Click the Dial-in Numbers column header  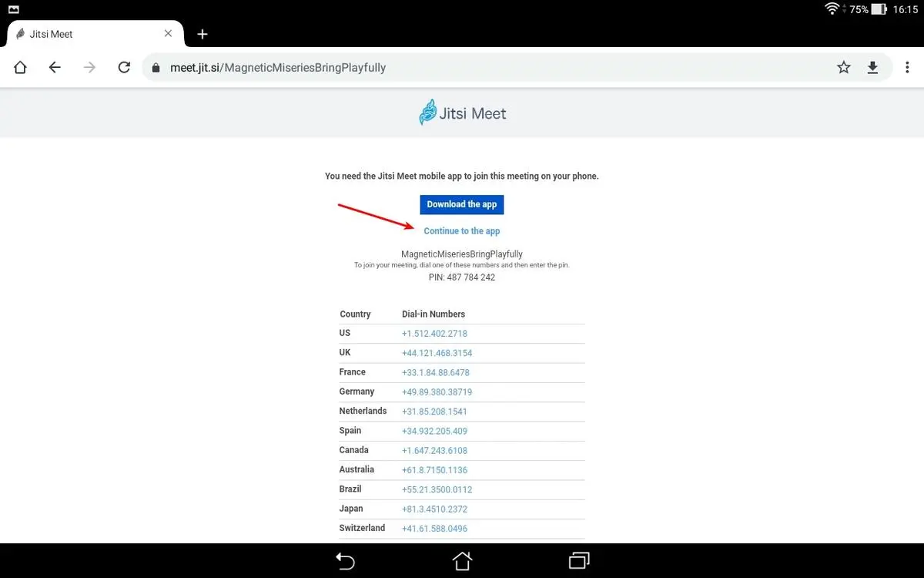(434, 314)
